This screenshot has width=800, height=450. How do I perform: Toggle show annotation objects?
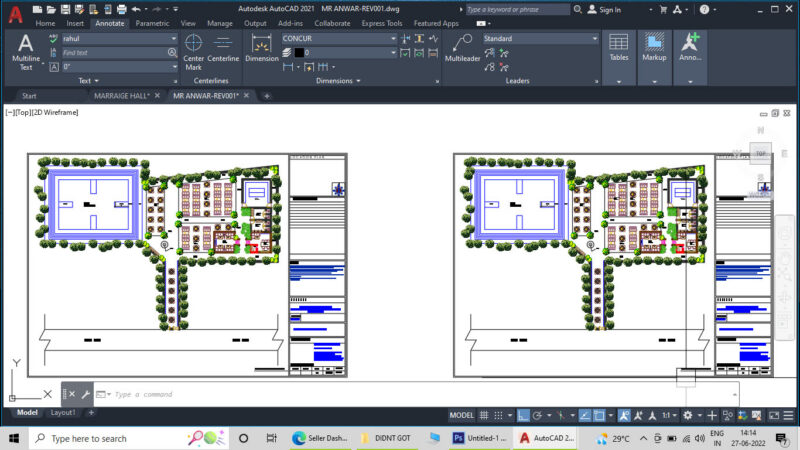tap(624, 415)
